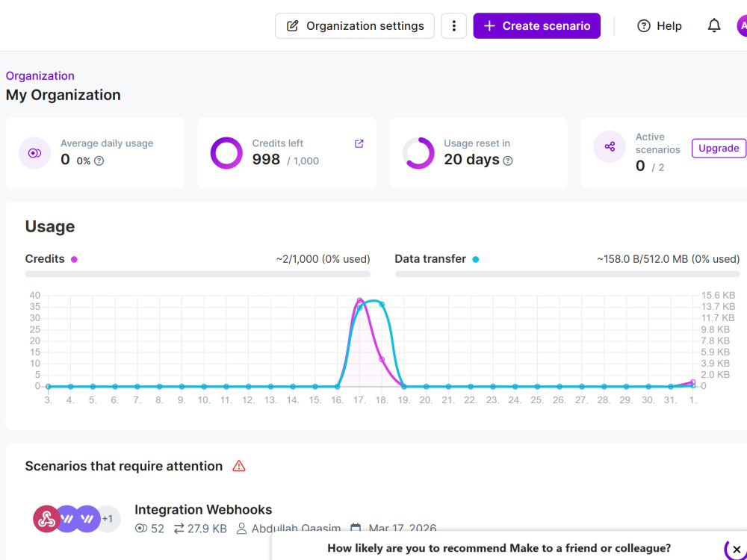Click the pencil icon in Organization settings
The height and width of the screenshot is (560, 747).
[x=293, y=25]
